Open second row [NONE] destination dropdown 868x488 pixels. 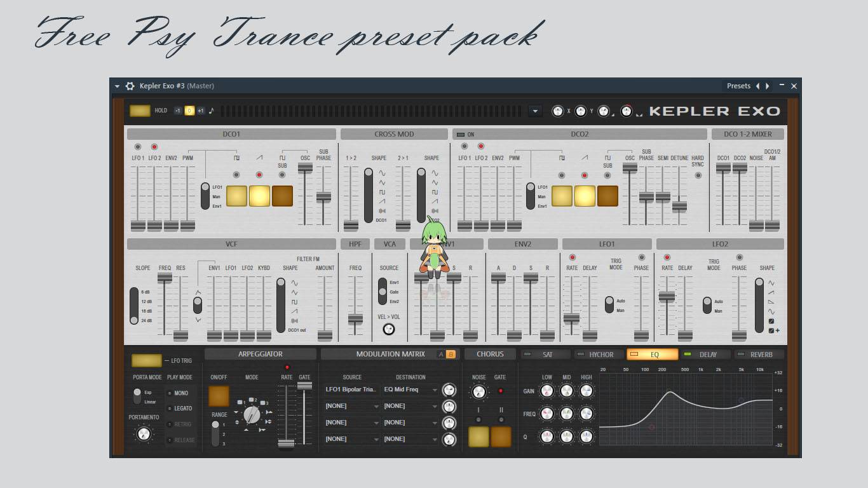coord(410,406)
